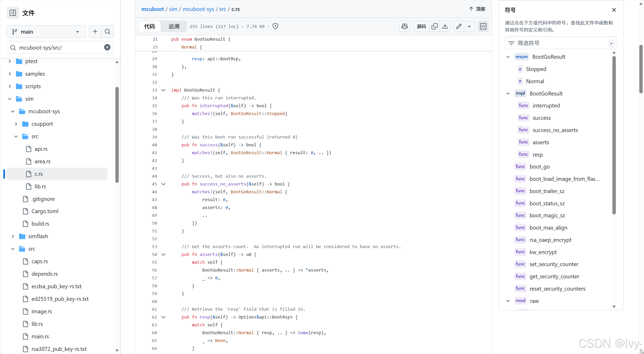Image resolution: width=644 pixels, height=354 pixels.
Task: Click the search files magnifier icon
Action: 108,32
